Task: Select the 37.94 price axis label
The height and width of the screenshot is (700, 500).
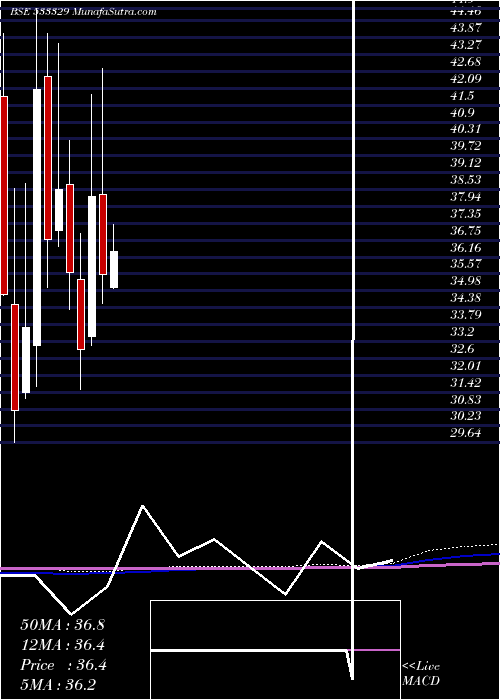Action: pyautogui.click(x=466, y=197)
